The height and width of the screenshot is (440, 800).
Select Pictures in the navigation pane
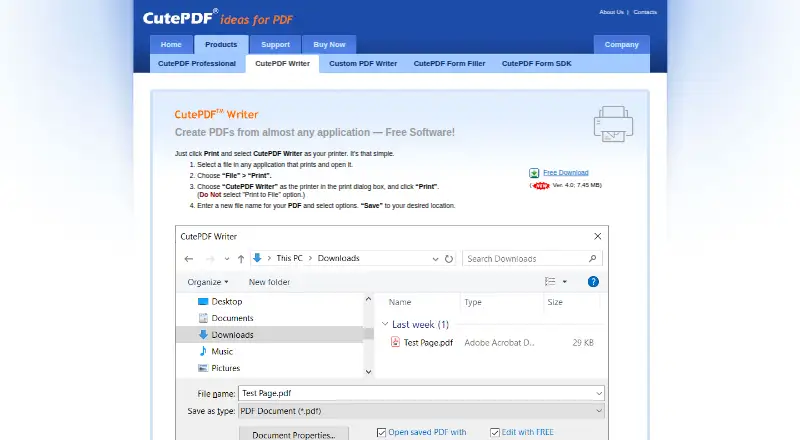point(226,368)
